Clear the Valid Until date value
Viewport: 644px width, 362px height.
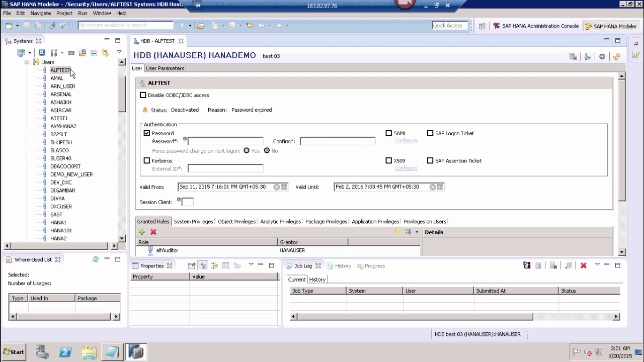pos(432,187)
